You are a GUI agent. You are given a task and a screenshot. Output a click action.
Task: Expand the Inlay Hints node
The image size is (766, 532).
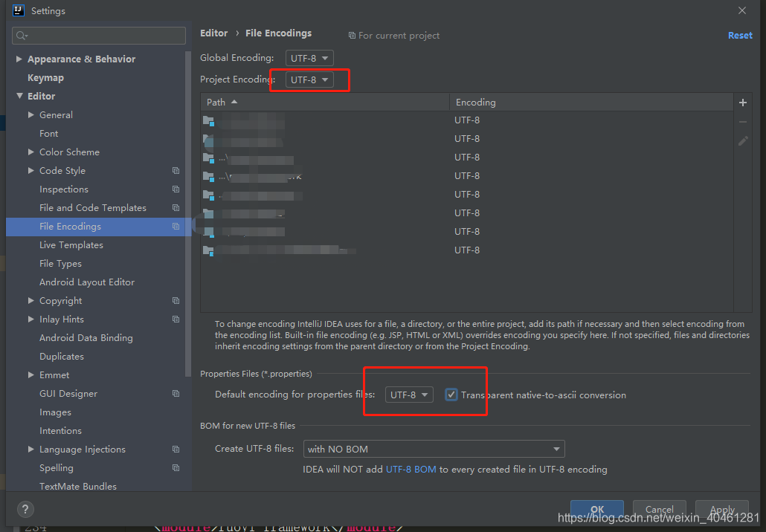point(30,319)
